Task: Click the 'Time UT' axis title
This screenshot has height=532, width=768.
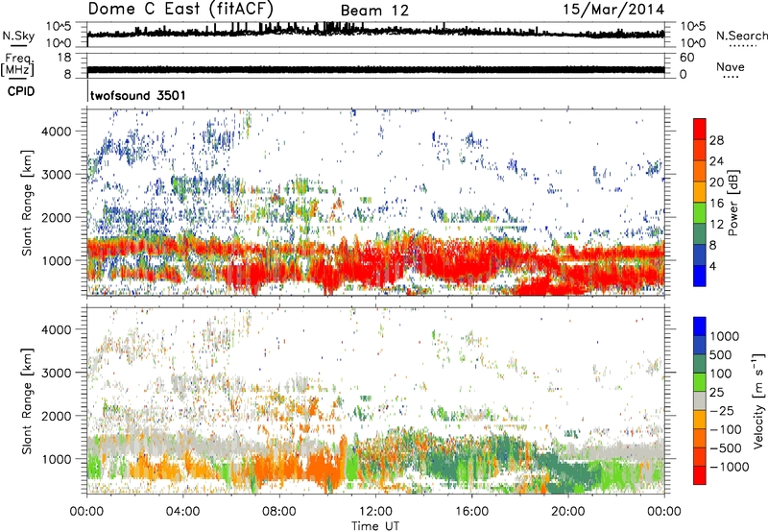Action: [x=375, y=526]
